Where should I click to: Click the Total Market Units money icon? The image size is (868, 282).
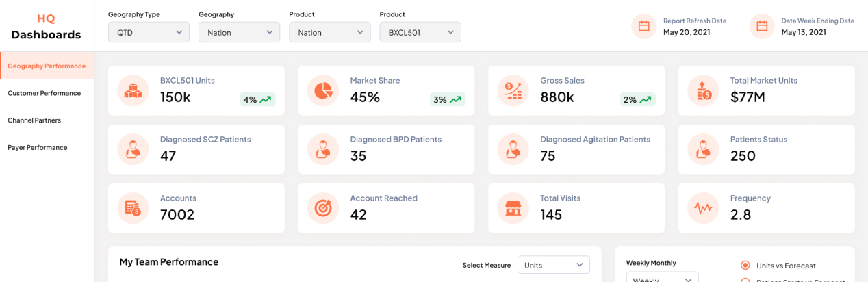(703, 90)
